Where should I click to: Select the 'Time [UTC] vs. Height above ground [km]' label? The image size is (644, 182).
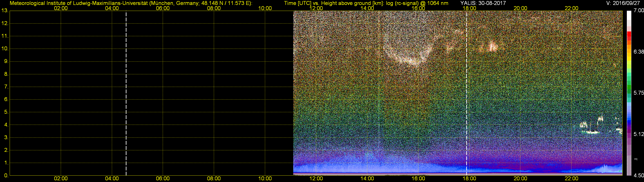(334, 3)
